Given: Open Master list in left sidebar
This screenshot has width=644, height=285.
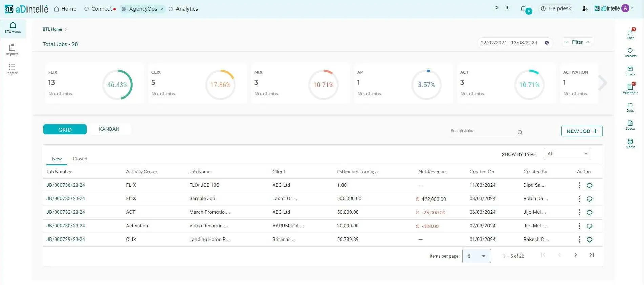Looking at the screenshot, I should (12, 69).
